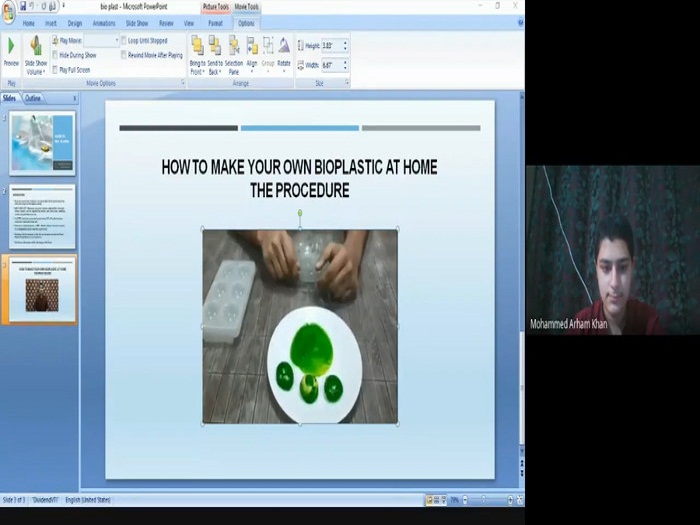700x525 pixels.
Task: Start Slide Show from status bar
Action: pos(443,500)
